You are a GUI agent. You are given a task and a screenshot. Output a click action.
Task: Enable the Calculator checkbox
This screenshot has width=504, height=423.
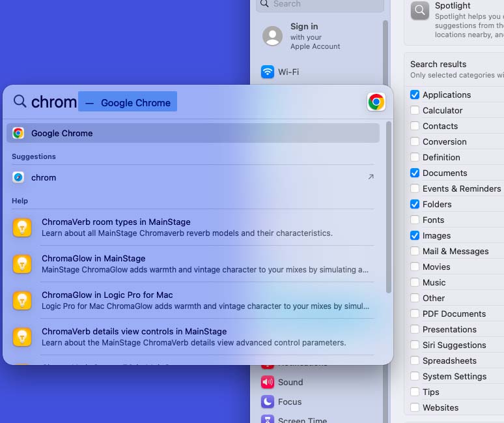pos(415,110)
